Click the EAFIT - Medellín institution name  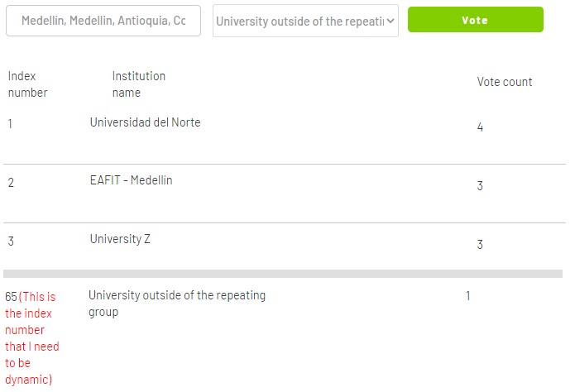(x=131, y=180)
